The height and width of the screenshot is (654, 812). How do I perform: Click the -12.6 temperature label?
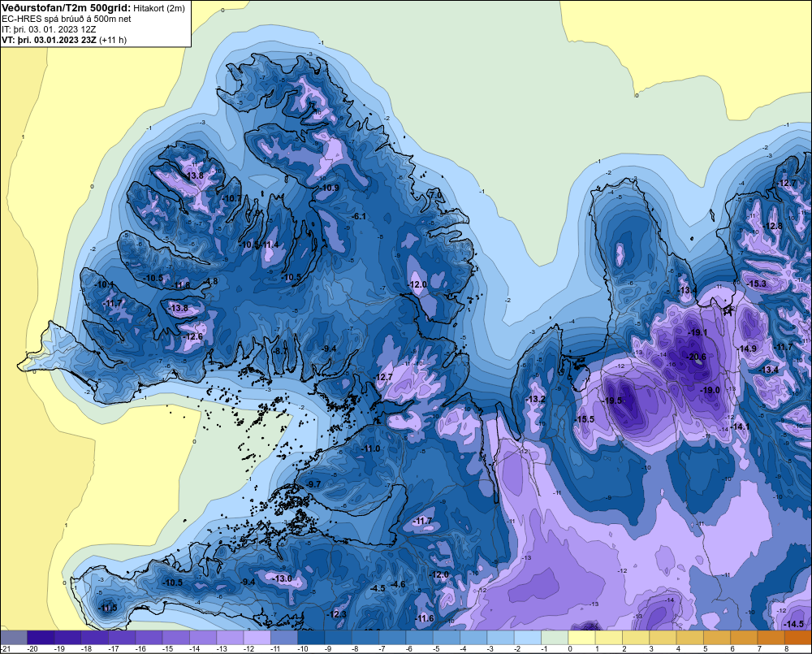[x=192, y=336]
